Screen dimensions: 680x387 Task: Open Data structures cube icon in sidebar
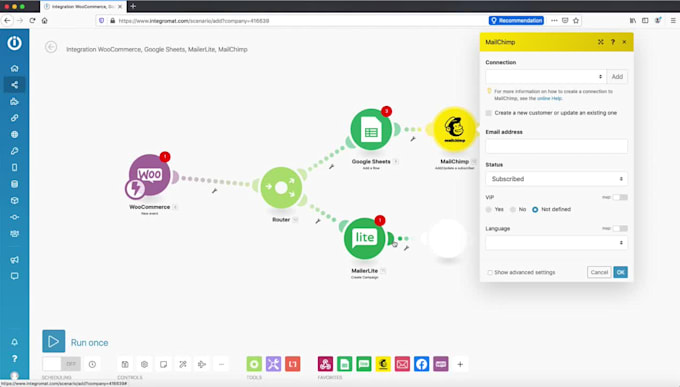coord(14,200)
